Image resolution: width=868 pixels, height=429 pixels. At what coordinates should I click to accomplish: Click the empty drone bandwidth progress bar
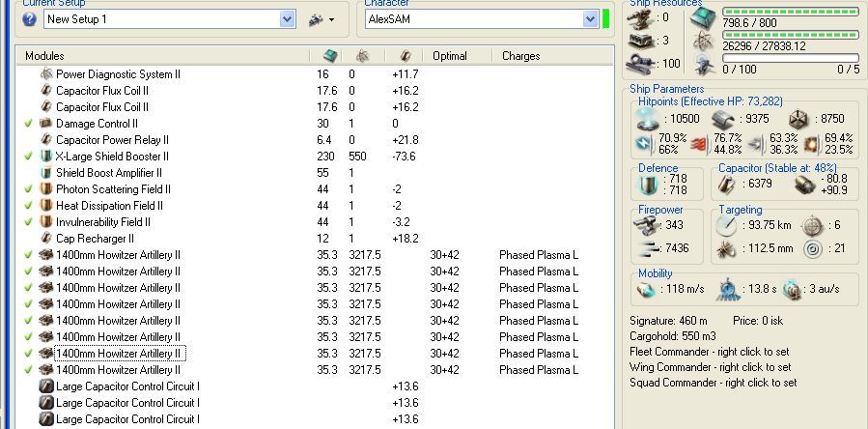click(791, 58)
